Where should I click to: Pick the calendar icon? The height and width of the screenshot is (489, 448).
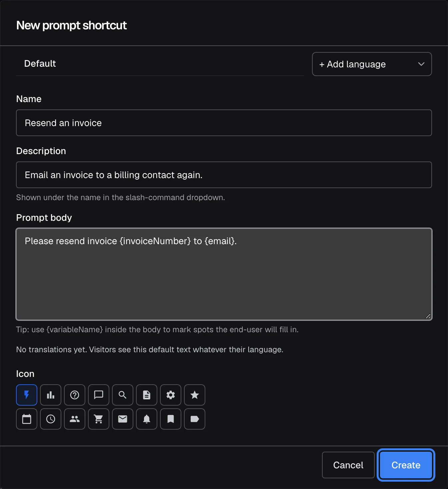click(27, 419)
